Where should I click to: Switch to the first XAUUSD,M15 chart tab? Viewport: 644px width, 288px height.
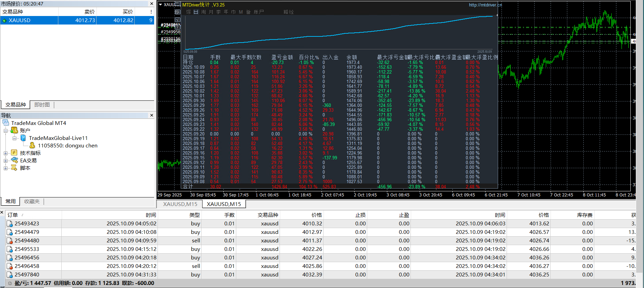click(x=180, y=204)
